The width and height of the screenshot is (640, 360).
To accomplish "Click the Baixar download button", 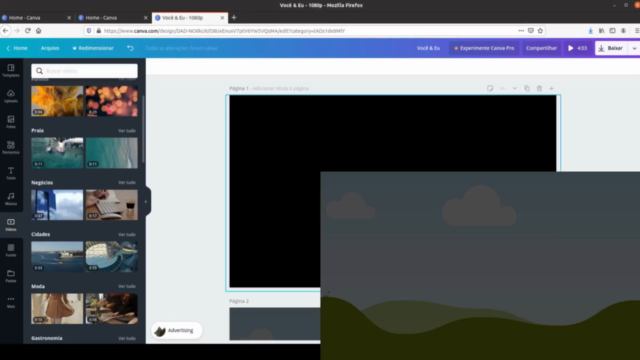I will tap(611, 48).
